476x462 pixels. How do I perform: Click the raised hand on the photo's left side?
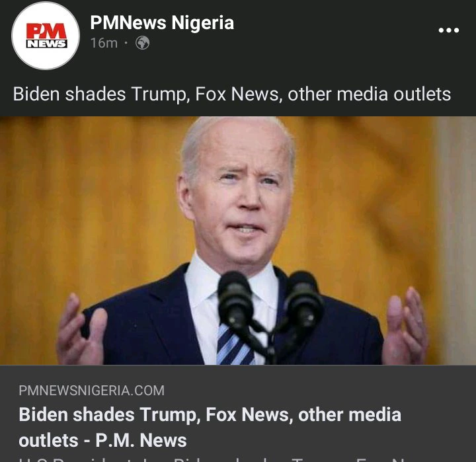coord(82,331)
